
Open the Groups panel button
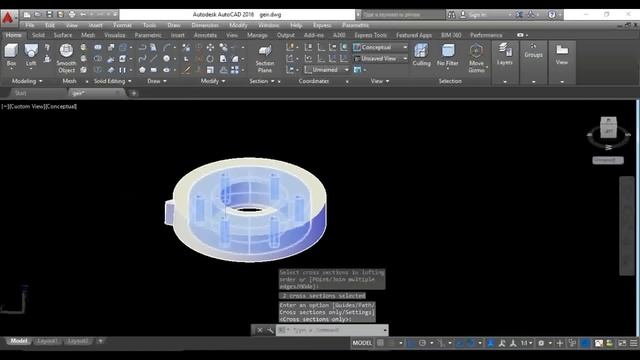coord(533,51)
